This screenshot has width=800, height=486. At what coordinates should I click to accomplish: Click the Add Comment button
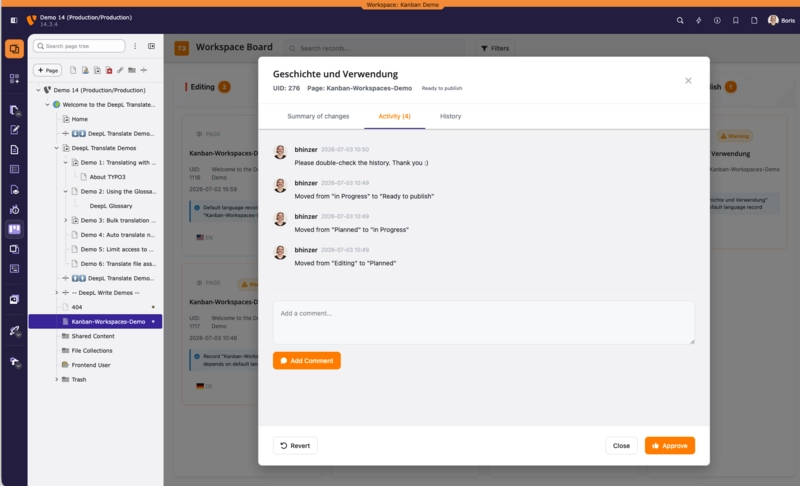coord(307,361)
